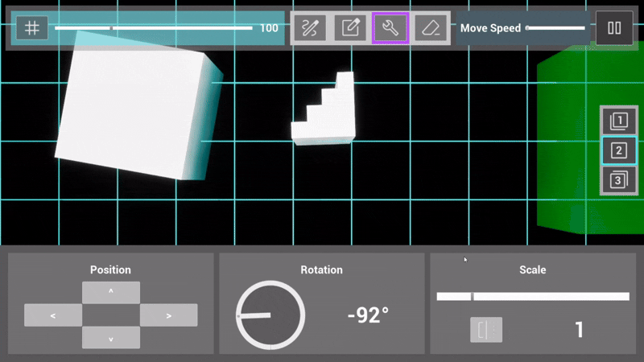Switch to layer 3
Image resolution: width=644 pixels, height=362 pixels.
tap(618, 179)
